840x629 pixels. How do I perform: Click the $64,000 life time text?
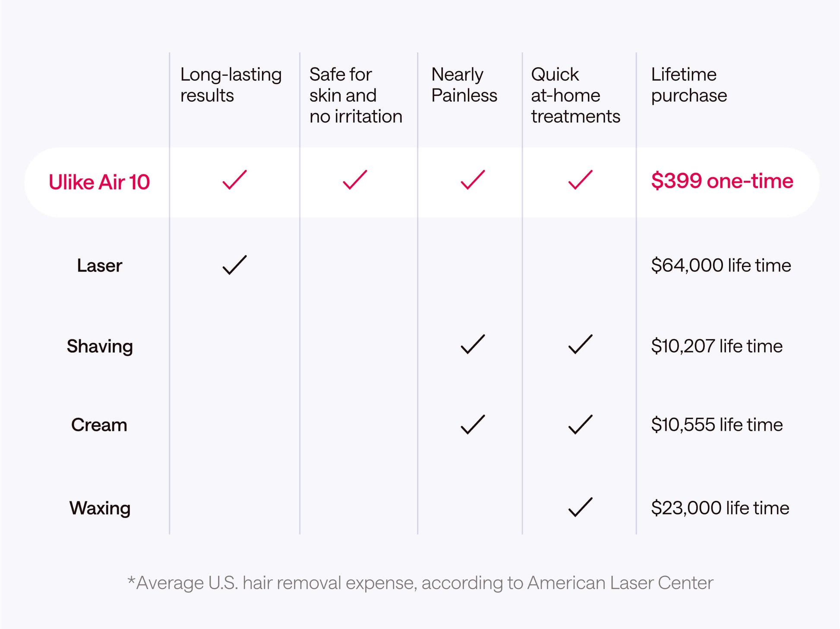(x=721, y=265)
